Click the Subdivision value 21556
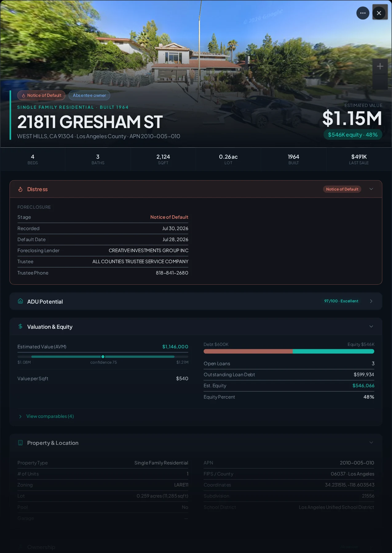The width and height of the screenshot is (392, 553). 368,496
